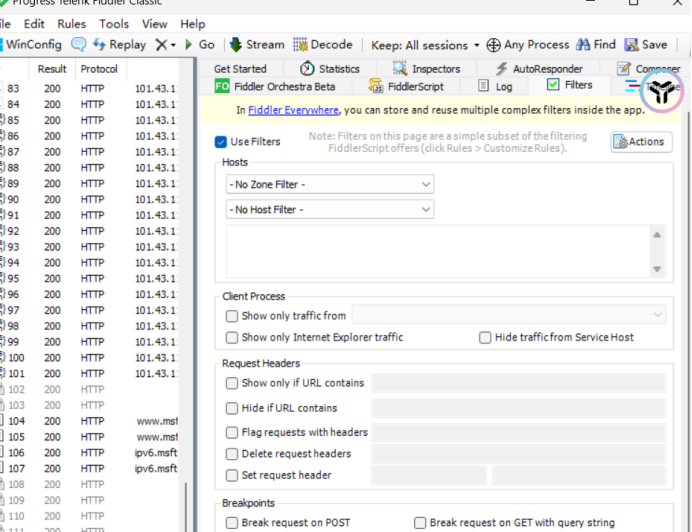Select session 106 with host ipv6.msft
Screen dimensions: 692x532
[88, 453]
